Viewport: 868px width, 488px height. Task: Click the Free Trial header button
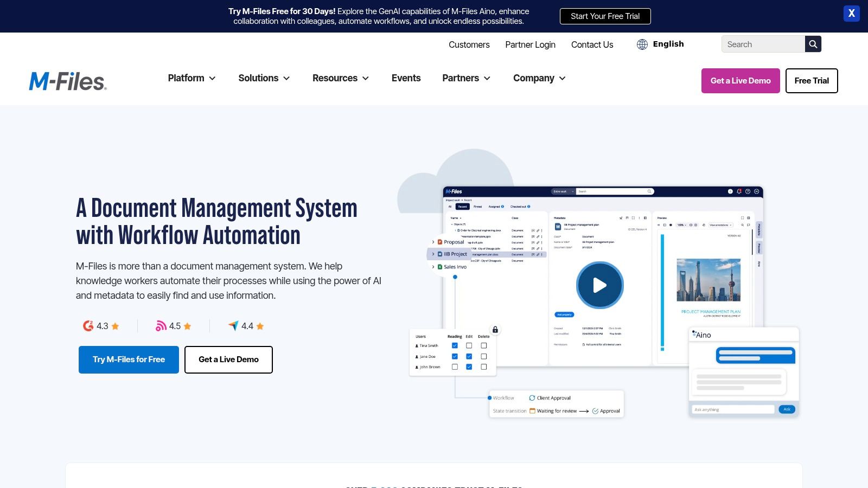(812, 81)
